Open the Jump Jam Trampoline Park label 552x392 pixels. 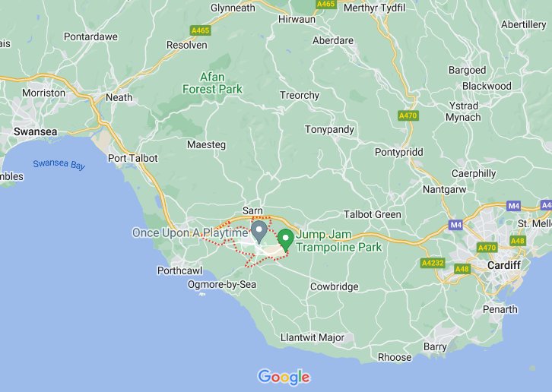338,241
